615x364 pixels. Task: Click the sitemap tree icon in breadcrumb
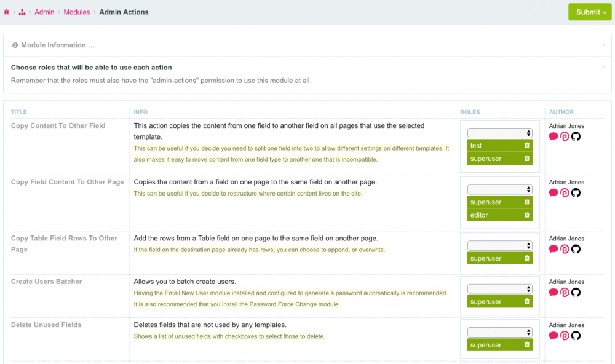(22, 12)
